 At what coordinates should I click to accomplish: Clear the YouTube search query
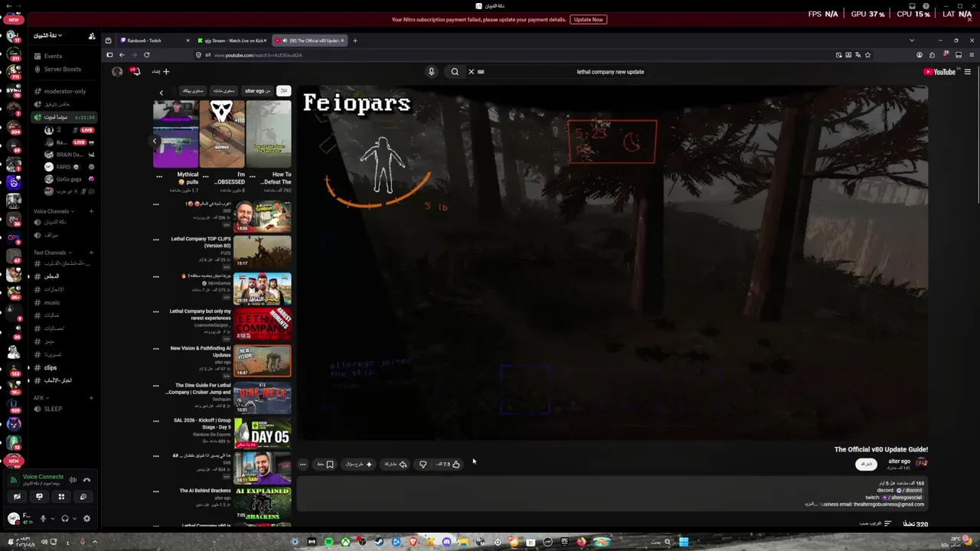[x=472, y=72]
